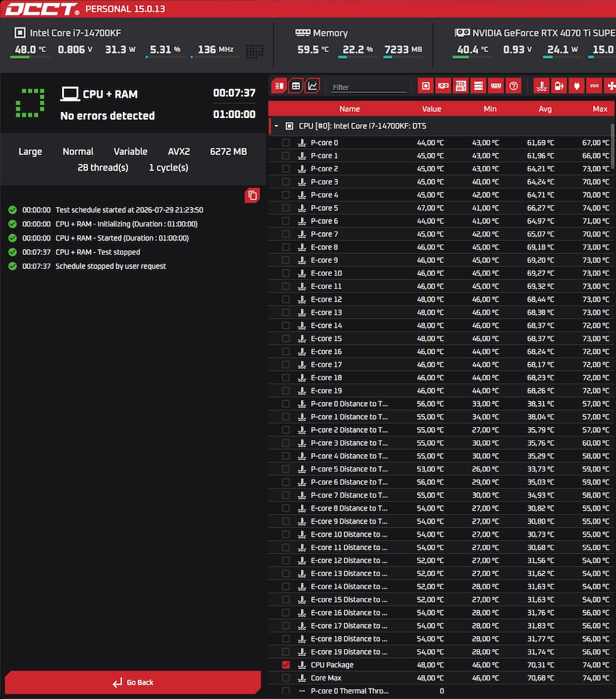Sort by the Avg column header
The image size is (616, 699).
pos(545,109)
